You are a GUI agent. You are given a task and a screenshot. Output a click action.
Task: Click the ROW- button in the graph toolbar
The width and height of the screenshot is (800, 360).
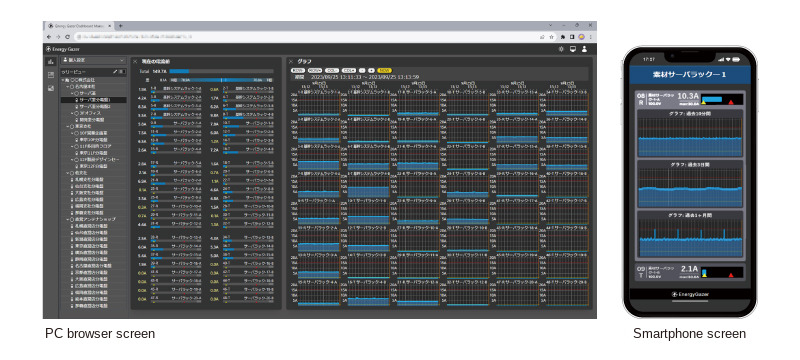click(x=298, y=70)
